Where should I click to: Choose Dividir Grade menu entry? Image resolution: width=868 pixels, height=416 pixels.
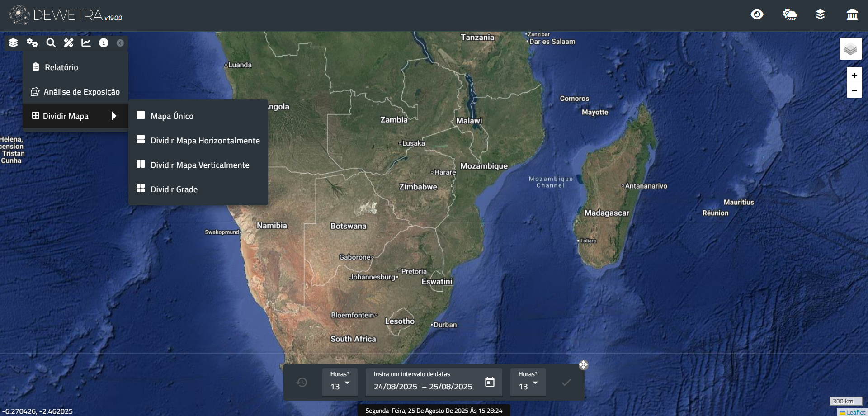pos(174,189)
